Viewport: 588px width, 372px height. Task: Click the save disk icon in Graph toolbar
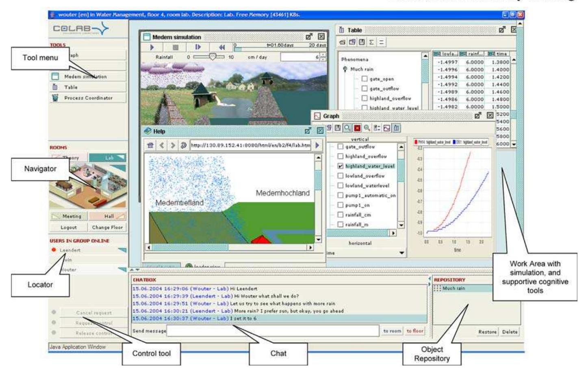click(x=338, y=128)
